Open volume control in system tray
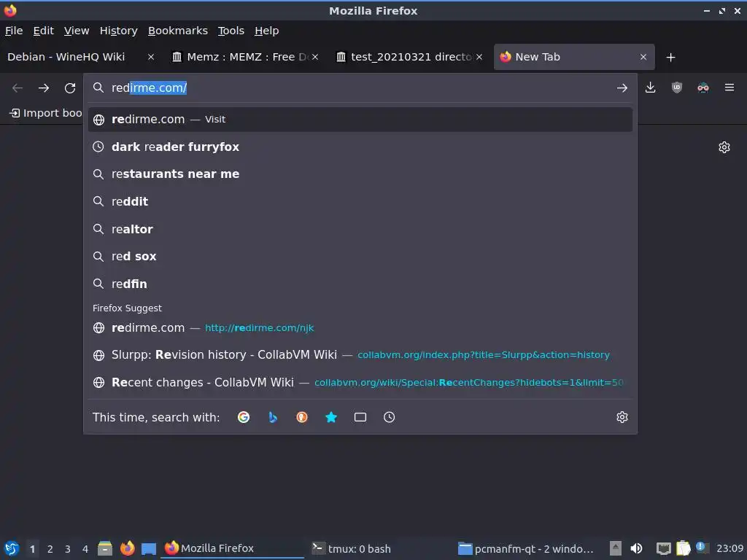This screenshot has height=560, width=747. click(636, 548)
